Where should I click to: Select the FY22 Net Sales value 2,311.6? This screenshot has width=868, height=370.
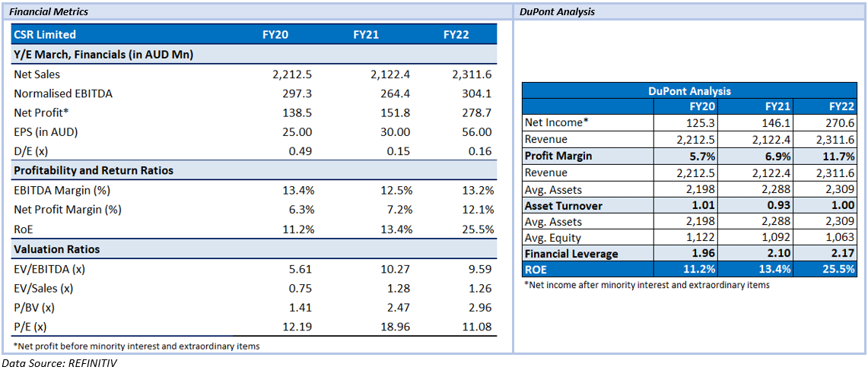[x=472, y=73]
